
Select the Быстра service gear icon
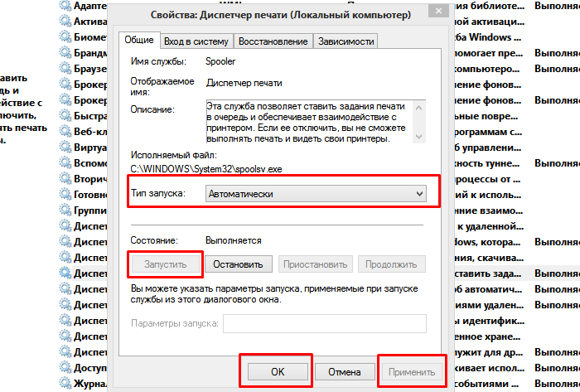click(x=65, y=115)
